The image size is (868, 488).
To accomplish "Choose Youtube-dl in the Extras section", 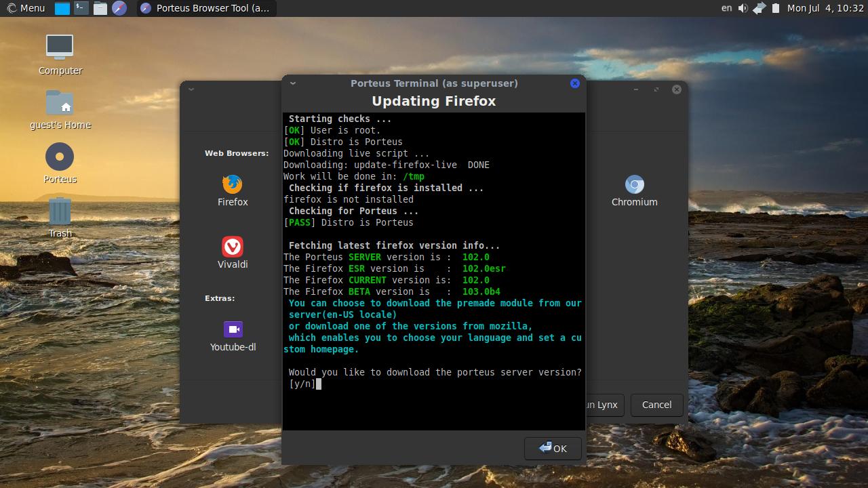I will [x=233, y=335].
